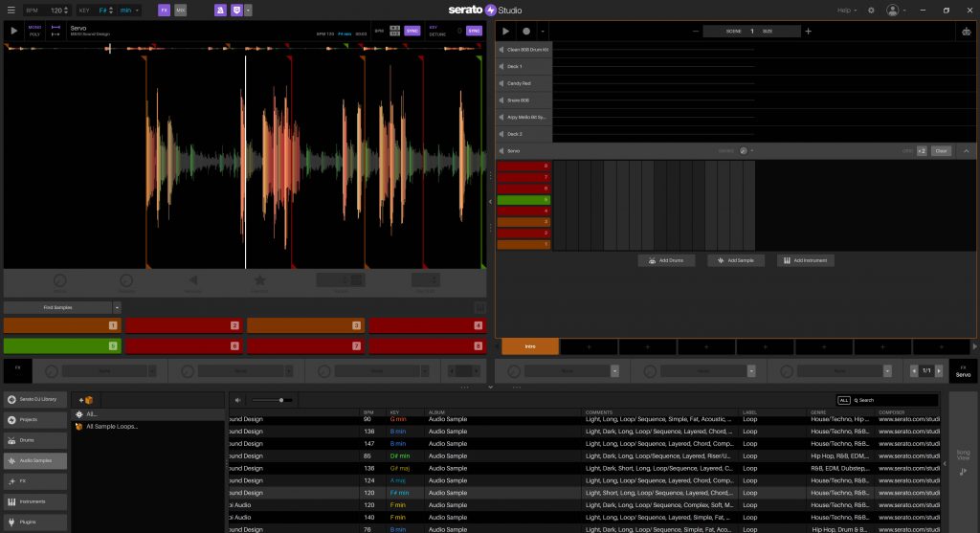The width and height of the screenshot is (980, 533).
Task: Click Find Samples button
Action: pyautogui.click(x=57, y=307)
